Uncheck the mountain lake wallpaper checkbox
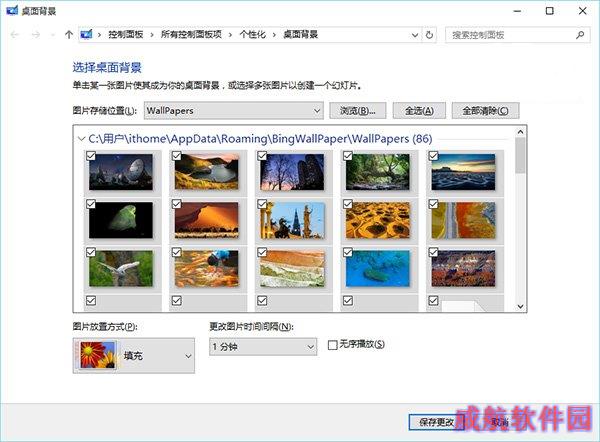 tap(176, 156)
